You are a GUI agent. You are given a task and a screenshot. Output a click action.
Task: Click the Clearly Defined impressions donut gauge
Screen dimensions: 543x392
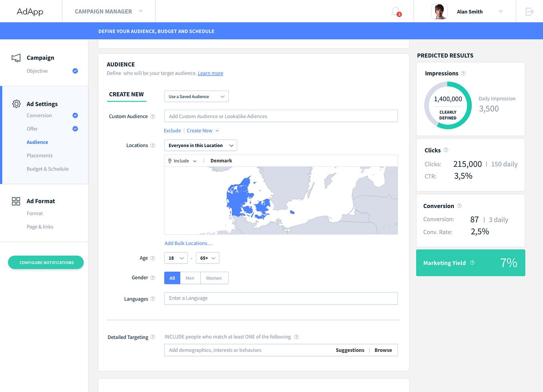(448, 105)
